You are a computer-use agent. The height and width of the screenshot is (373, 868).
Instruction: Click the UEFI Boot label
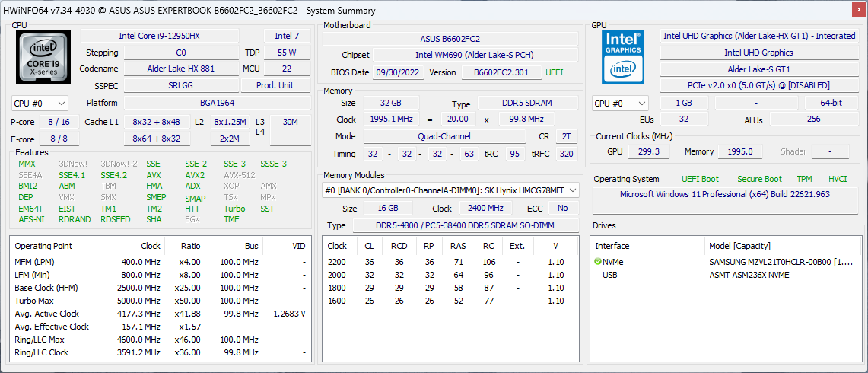tap(701, 179)
